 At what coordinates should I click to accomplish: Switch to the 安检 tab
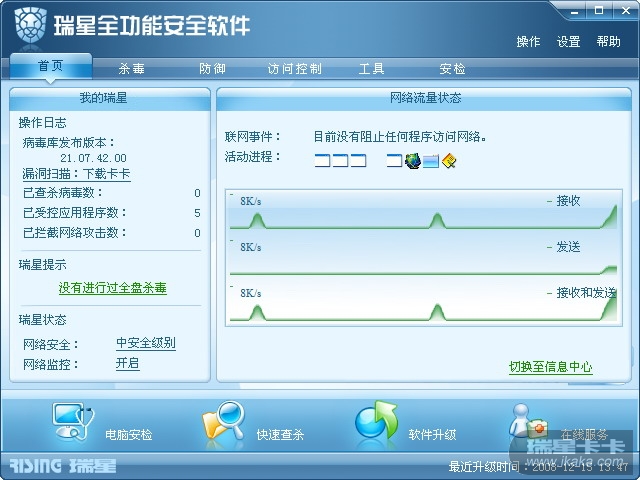(452, 69)
